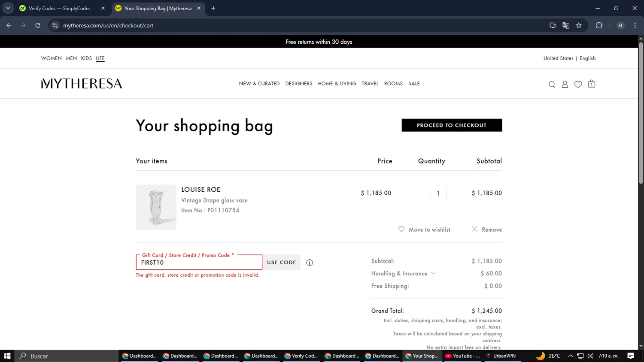Apply the code with USE CODE

click(281, 262)
